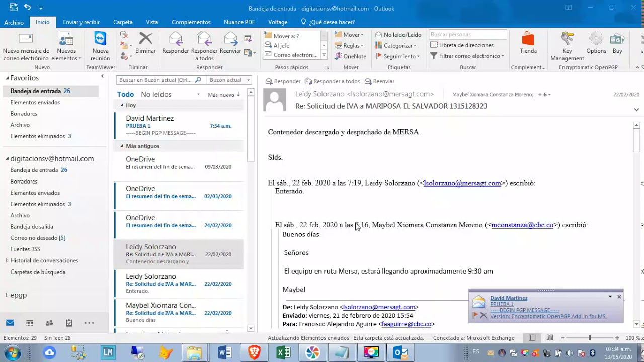This screenshot has width=644, height=362.
Task: Show only No leídos messages
Action: (156, 94)
